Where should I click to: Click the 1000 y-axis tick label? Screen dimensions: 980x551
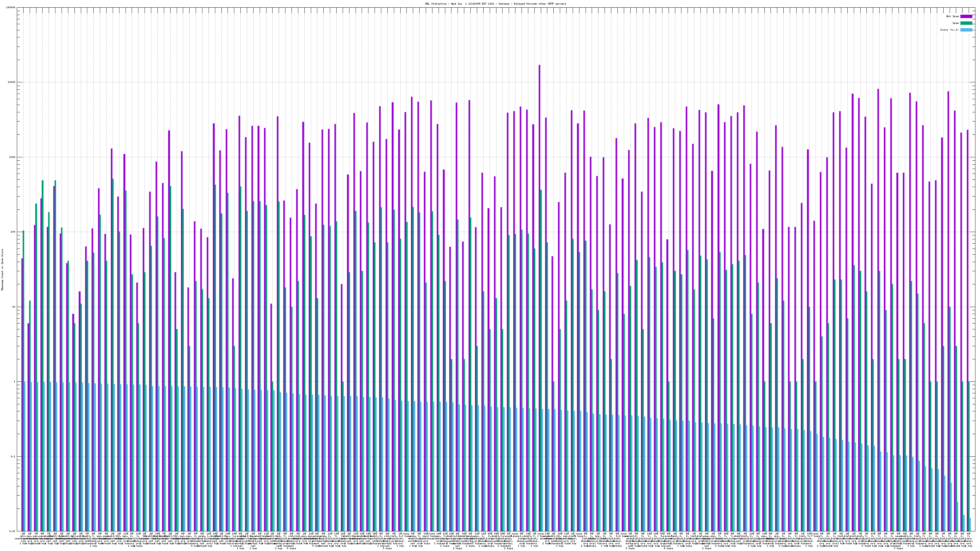pos(13,157)
